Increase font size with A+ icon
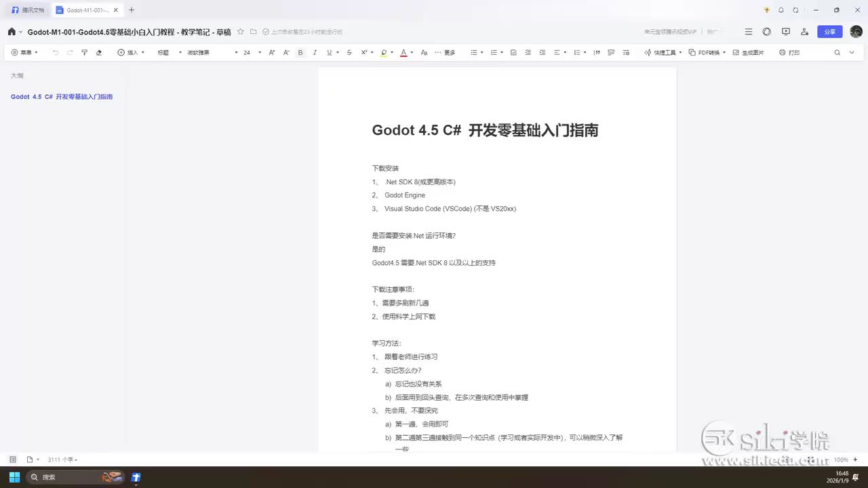The height and width of the screenshot is (488, 868). pos(272,52)
